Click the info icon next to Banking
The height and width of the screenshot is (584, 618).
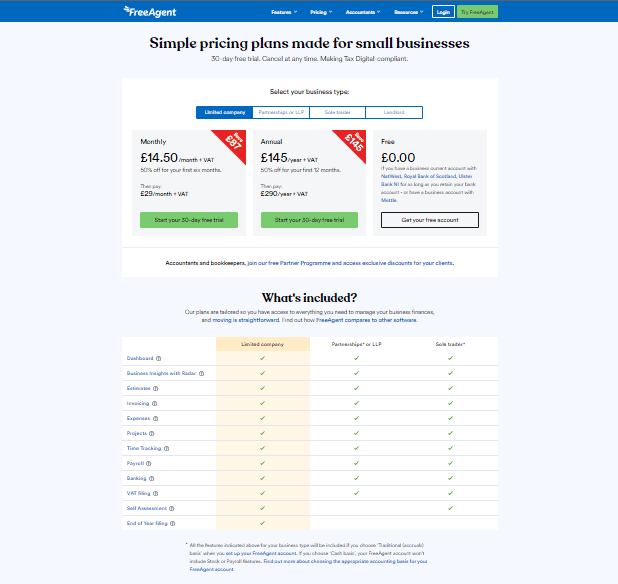coord(152,478)
